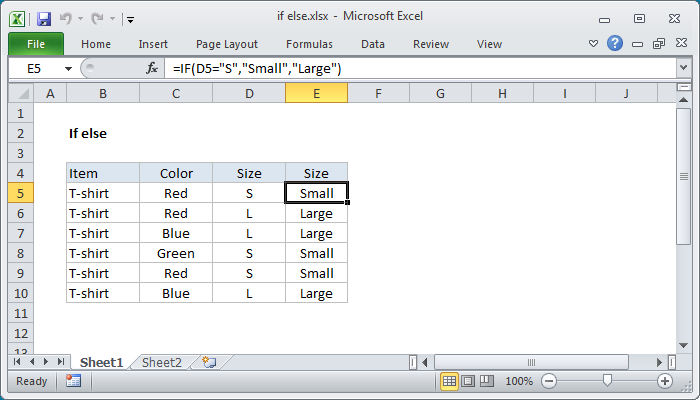Switch to Normal view
This screenshot has width=700, height=400.
tap(450, 381)
